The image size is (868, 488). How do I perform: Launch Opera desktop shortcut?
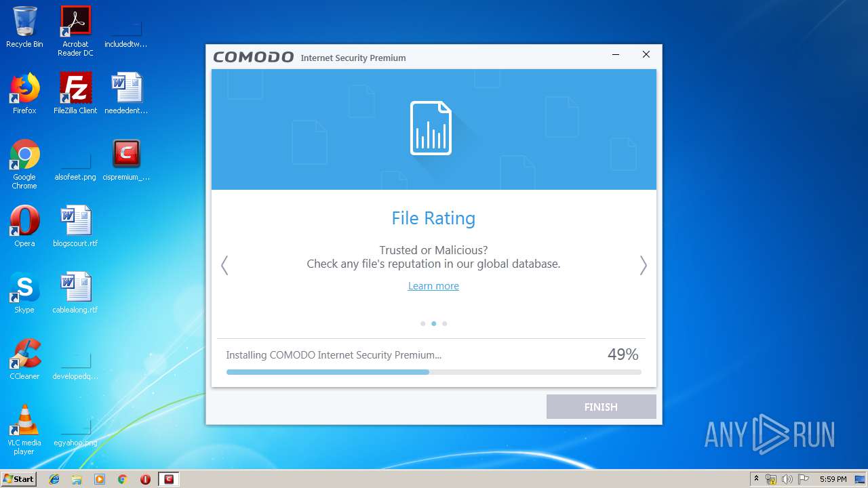24,226
